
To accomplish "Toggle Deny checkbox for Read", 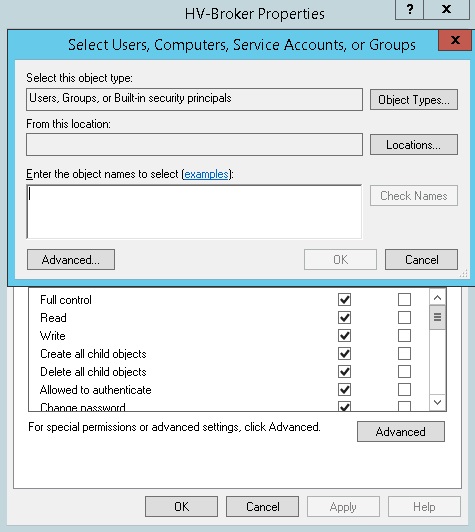I will tap(404, 318).
